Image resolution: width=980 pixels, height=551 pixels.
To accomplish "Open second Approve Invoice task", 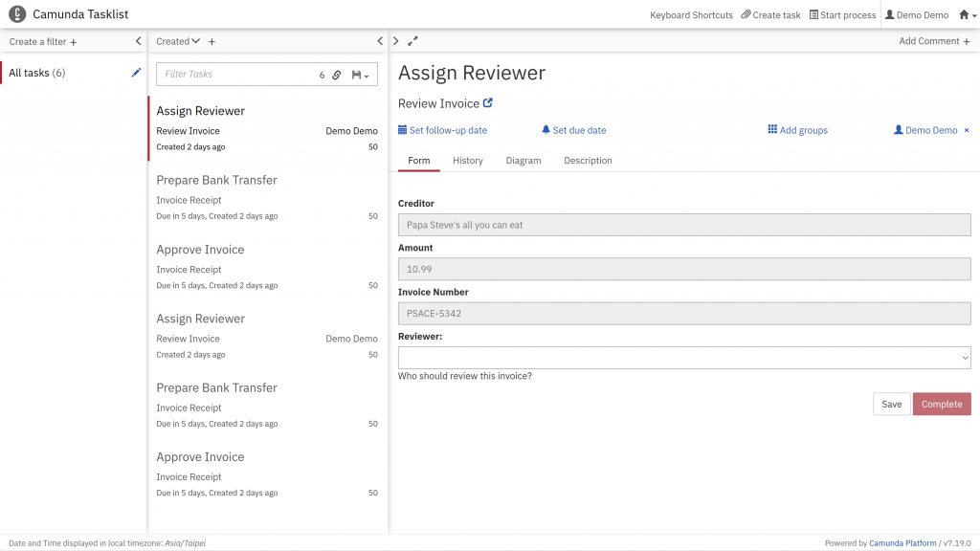I will (x=267, y=474).
